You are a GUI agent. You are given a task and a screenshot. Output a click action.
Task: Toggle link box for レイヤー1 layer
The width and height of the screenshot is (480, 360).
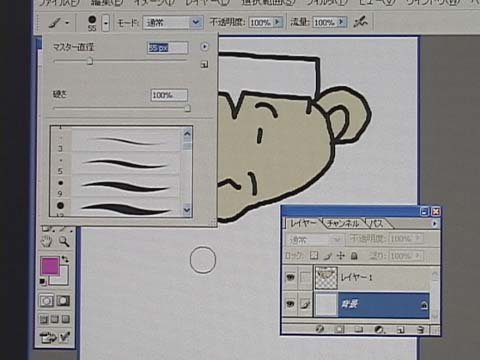pyautogui.click(x=305, y=277)
